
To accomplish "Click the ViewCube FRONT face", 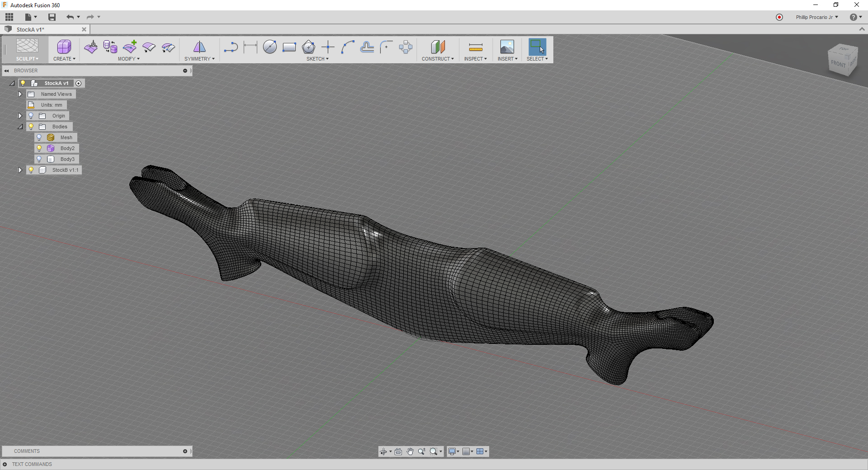I will pos(838,64).
